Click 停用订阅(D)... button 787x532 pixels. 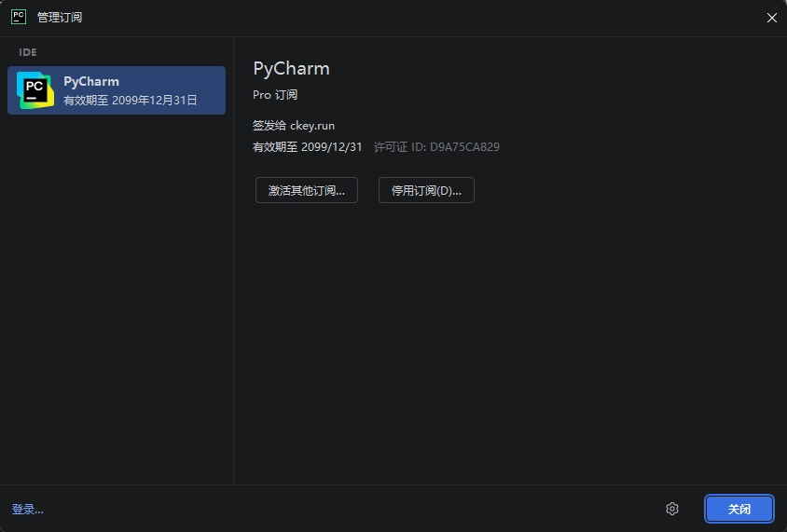[426, 190]
